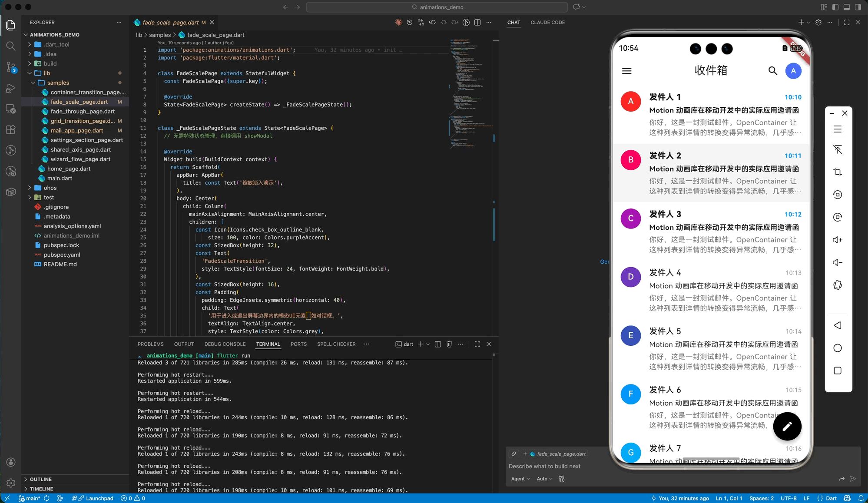Click the compose pencil floating button
This screenshot has height=503, width=868.
[x=787, y=427]
